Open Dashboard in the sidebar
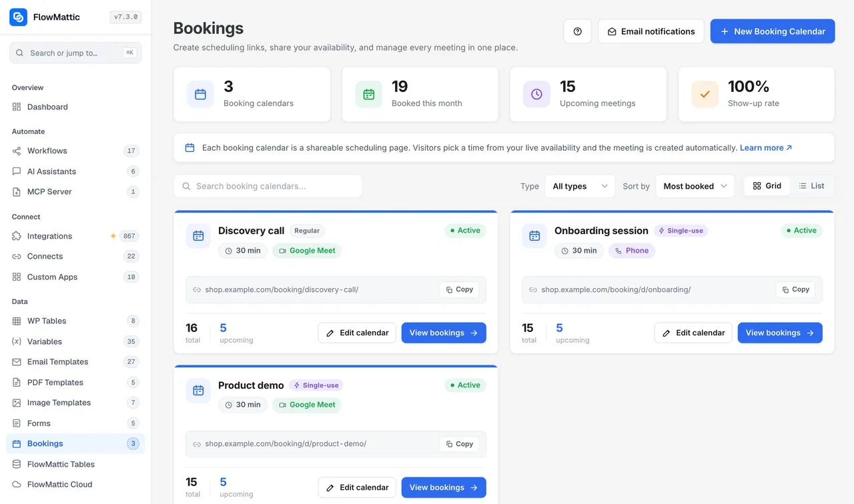 coord(75,107)
